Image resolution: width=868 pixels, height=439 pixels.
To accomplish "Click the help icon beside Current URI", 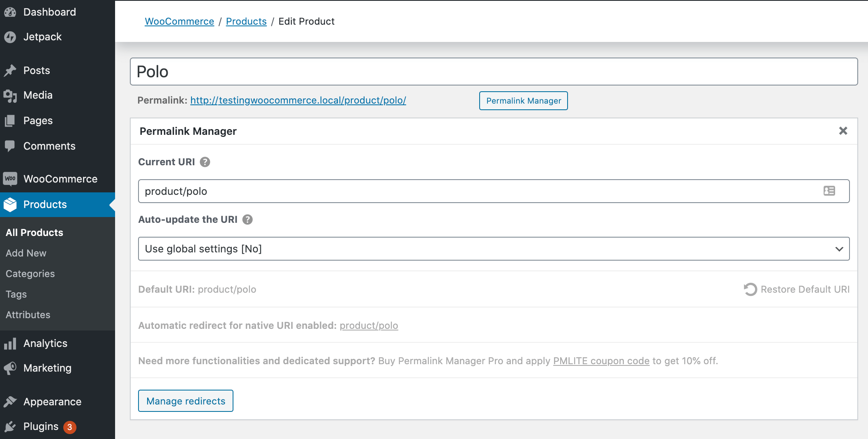I will click(205, 162).
